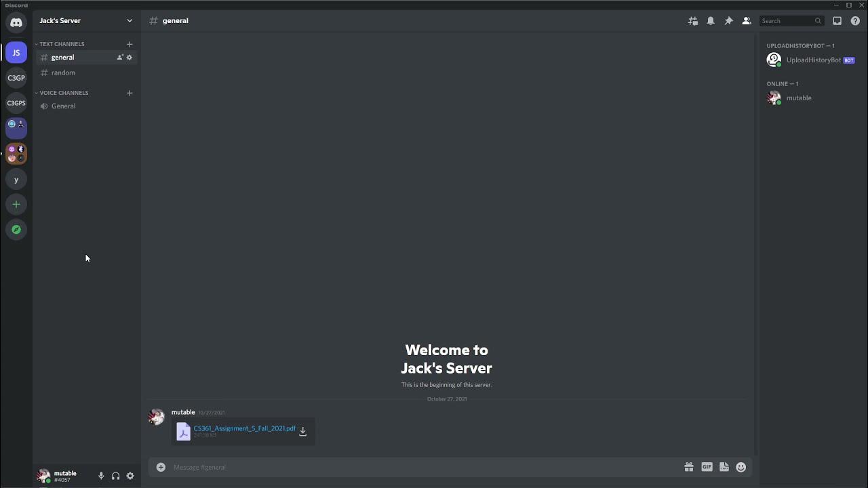Viewport: 868px width, 488px height.
Task: Click the PDF file icon
Action: coord(183,432)
